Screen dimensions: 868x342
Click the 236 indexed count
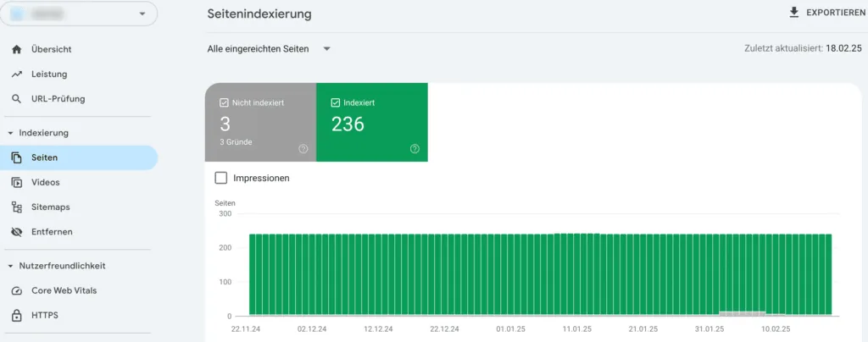tap(348, 124)
